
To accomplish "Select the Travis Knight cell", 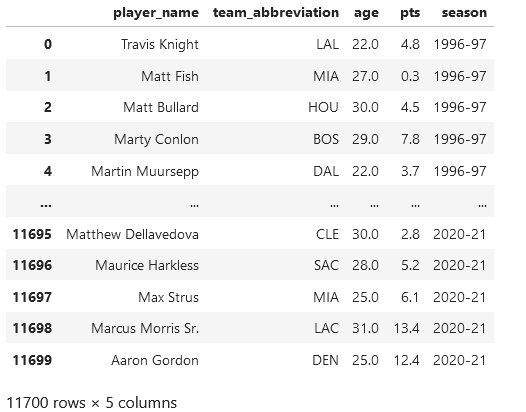I will coord(160,44).
